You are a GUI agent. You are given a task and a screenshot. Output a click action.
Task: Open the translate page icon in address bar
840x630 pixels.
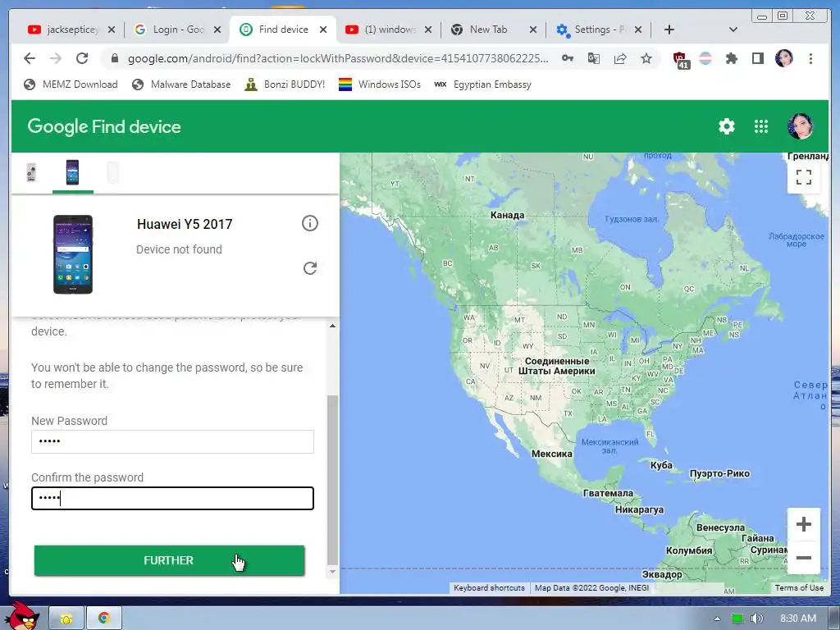click(594, 58)
